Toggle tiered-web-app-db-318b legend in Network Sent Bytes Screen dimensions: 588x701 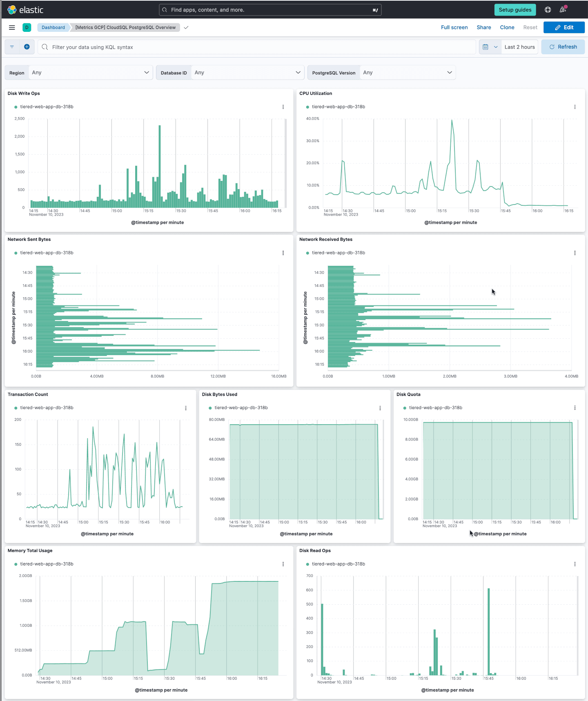point(44,253)
